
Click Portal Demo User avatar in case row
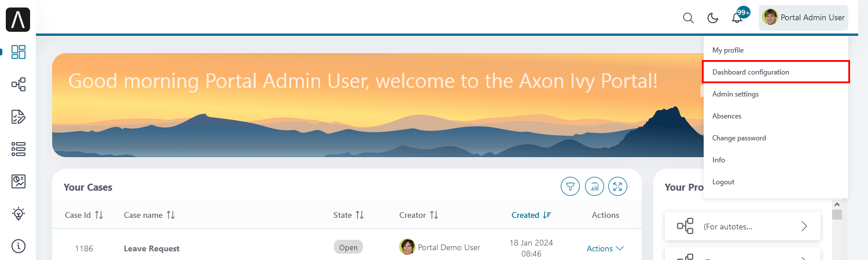click(x=407, y=247)
